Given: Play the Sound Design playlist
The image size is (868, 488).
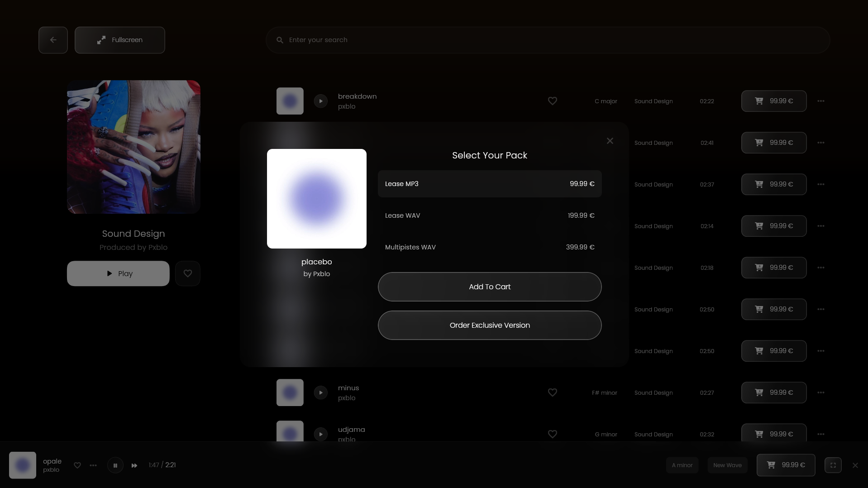Looking at the screenshot, I should coord(118,273).
